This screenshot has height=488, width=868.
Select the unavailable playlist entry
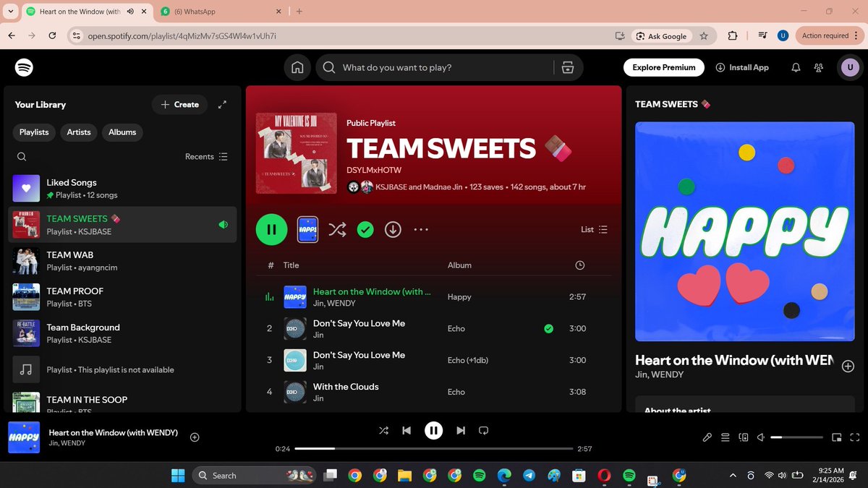pos(122,369)
